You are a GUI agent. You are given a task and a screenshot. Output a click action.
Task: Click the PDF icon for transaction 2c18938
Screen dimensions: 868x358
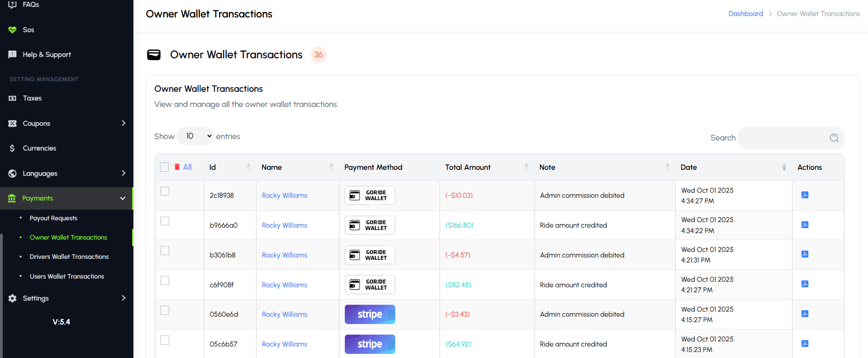(x=805, y=195)
